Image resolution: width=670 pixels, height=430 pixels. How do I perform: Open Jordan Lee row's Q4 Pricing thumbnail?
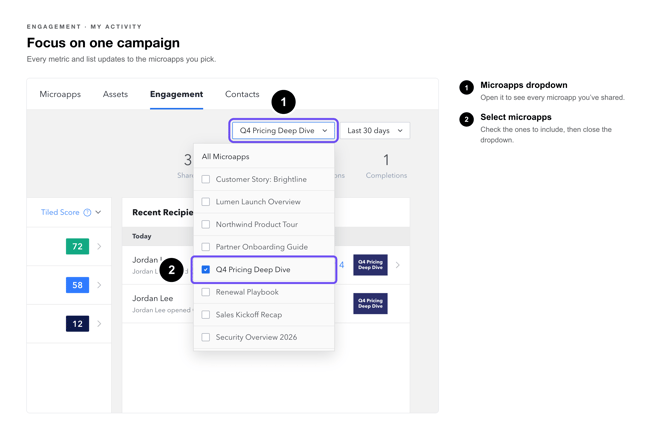[370, 303]
